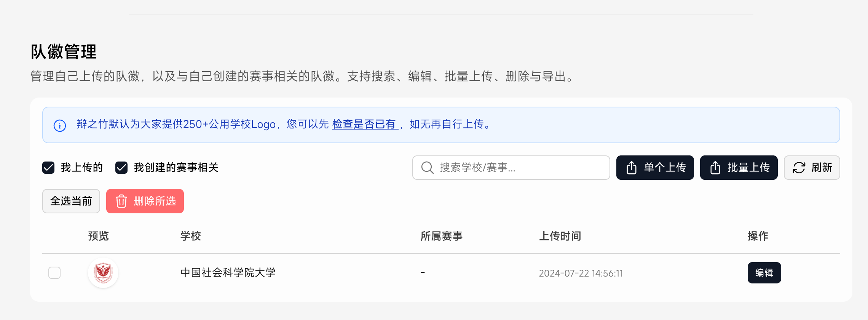The height and width of the screenshot is (320, 868).
Task: Click the 所属赛事 column header
Action: 441,236
